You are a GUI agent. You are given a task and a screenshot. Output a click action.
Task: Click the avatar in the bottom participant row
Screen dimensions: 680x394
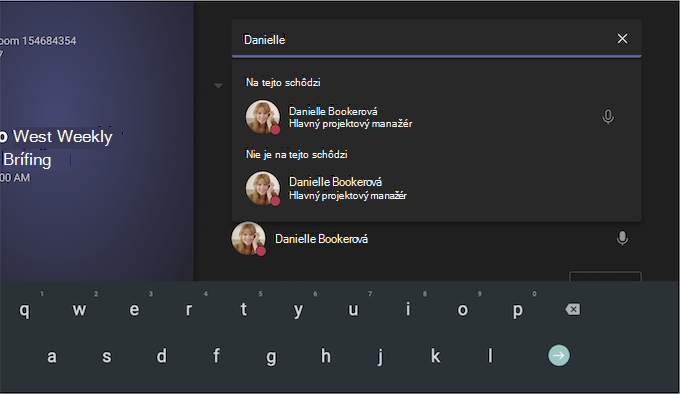(248, 238)
